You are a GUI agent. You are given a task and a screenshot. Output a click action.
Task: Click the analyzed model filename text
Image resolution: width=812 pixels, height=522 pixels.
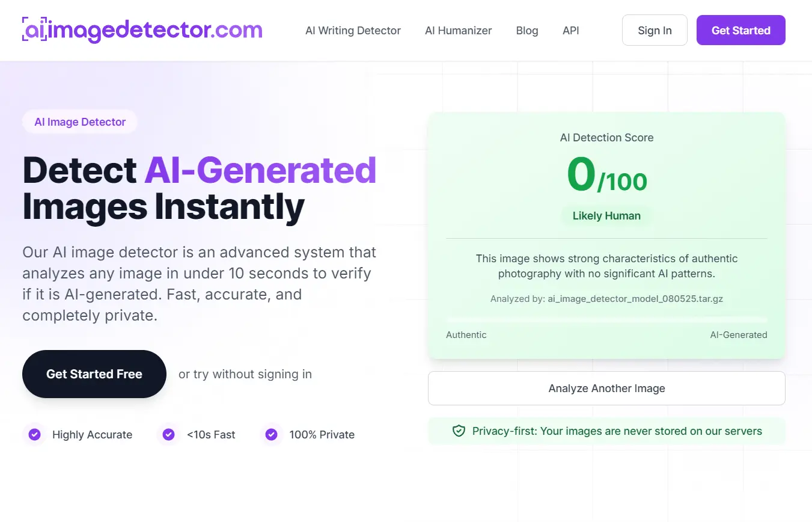click(606, 298)
